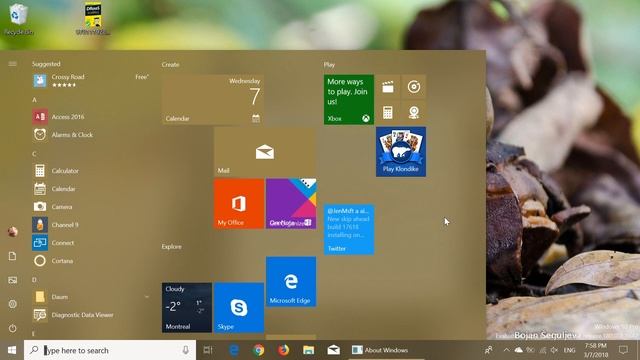The height and width of the screenshot is (360, 640).
Task: Launch the Camera app
Action: (x=91, y=207)
